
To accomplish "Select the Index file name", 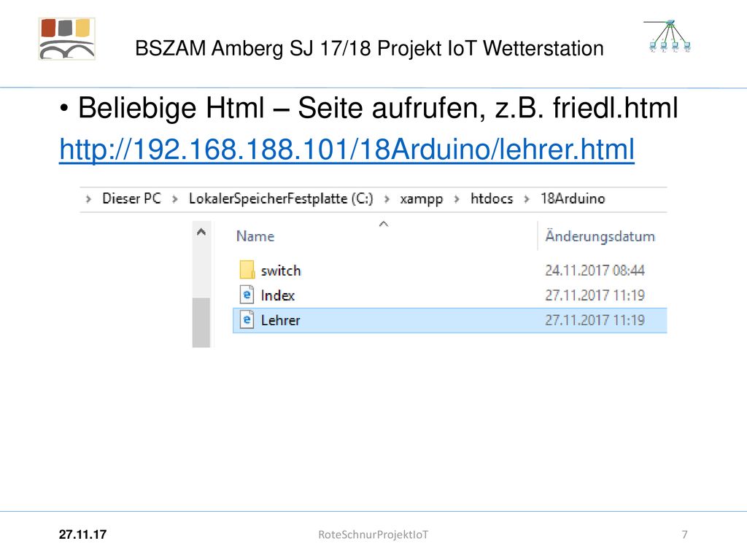I will coord(278,295).
